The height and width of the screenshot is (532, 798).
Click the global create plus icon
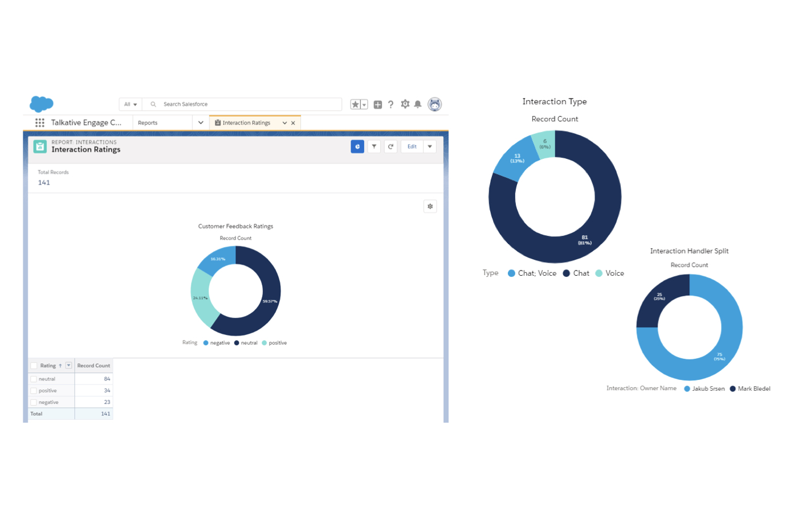pyautogui.click(x=377, y=104)
